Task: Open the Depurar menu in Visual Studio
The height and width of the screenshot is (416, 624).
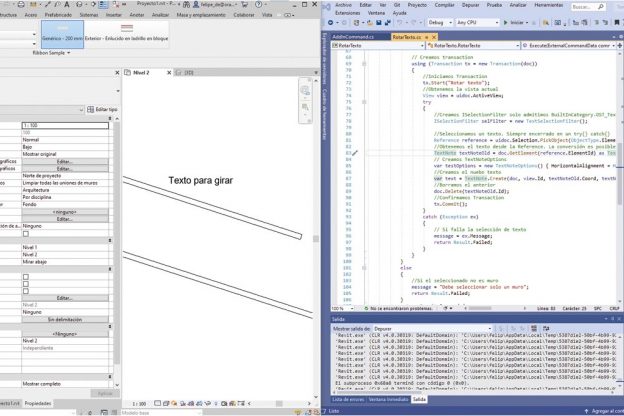Action: pyautogui.click(x=470, y=5)
